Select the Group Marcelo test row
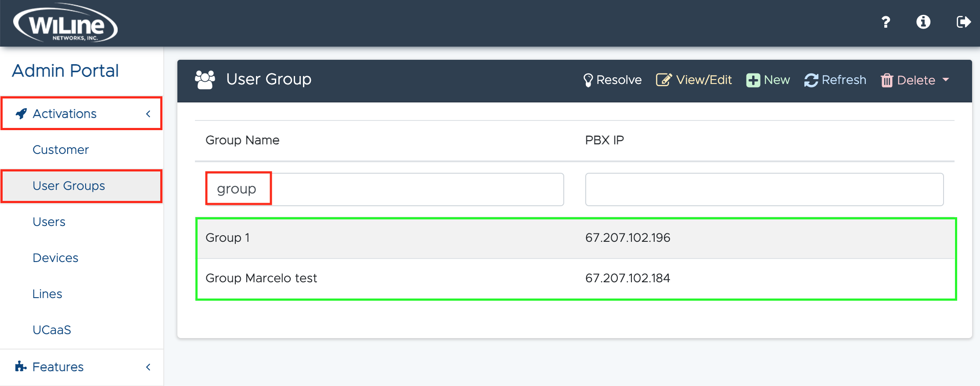The width and height of the screenshot is (980, 386). [576, 278]
